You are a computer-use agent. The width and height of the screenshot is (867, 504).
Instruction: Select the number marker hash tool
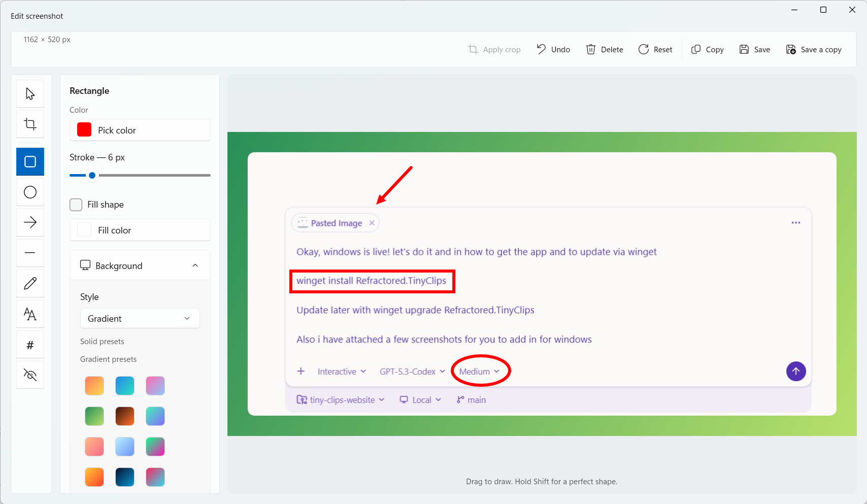[30, 345]
